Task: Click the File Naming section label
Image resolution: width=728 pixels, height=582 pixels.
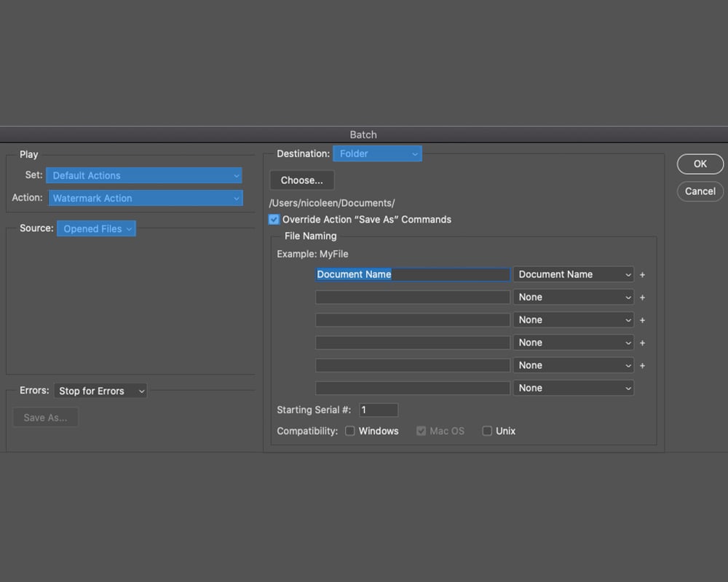Action: pos(311,236)
